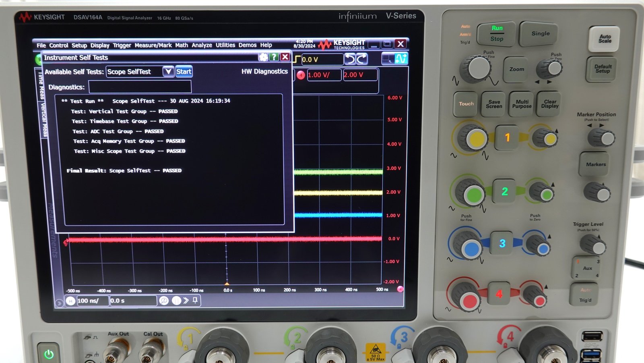Viewport: 644px width, 363px height.
Task: Toggle the red channel 4 indicator
Action: pyautogui.click(x=301, y=75)
